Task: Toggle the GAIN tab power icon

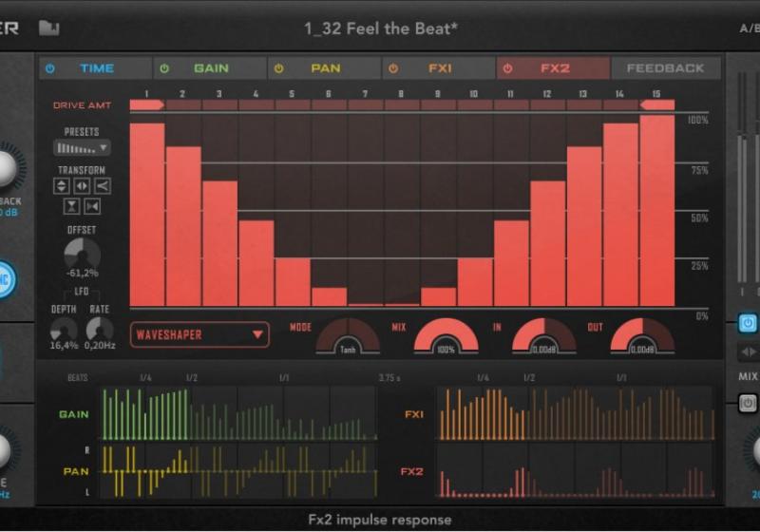Action: 164,68
